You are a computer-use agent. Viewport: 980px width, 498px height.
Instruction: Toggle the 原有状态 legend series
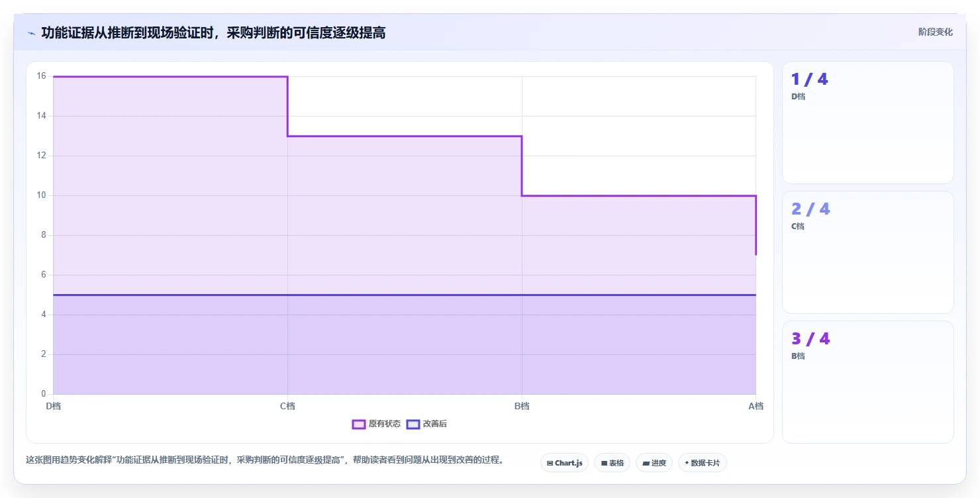(x=376, y=424)
